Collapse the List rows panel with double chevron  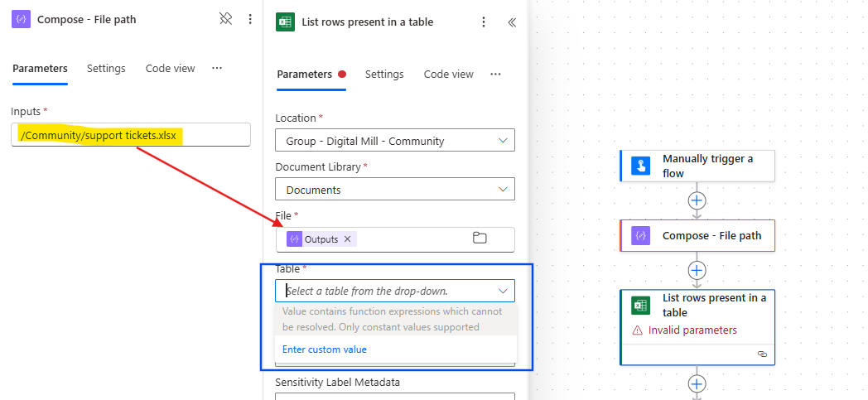point(512,22)
